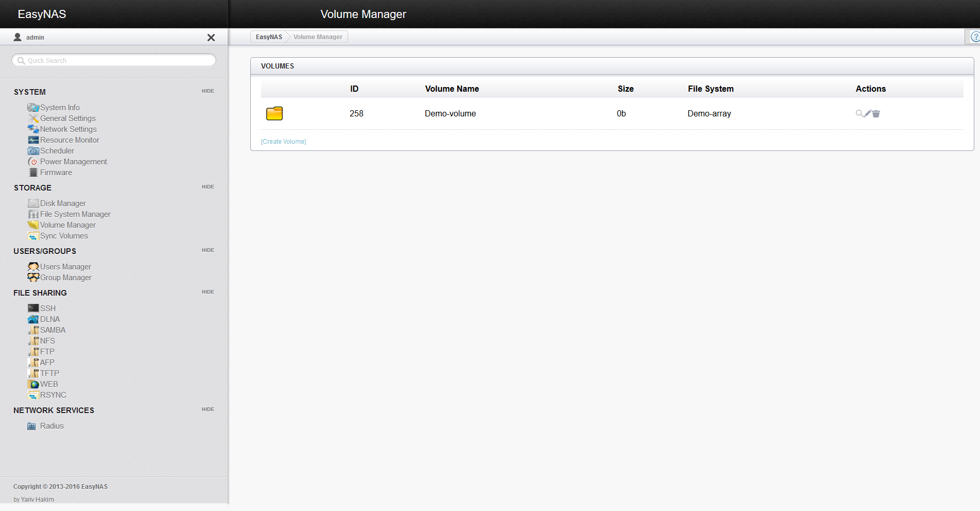Click the yellow folder icon for Demo-volume

tap(274, 113)
